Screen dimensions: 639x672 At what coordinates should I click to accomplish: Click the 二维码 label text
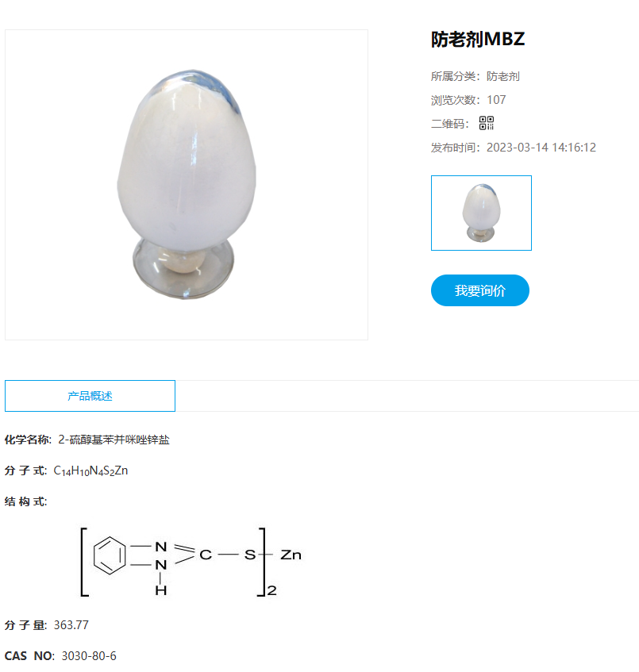point(450,124)
